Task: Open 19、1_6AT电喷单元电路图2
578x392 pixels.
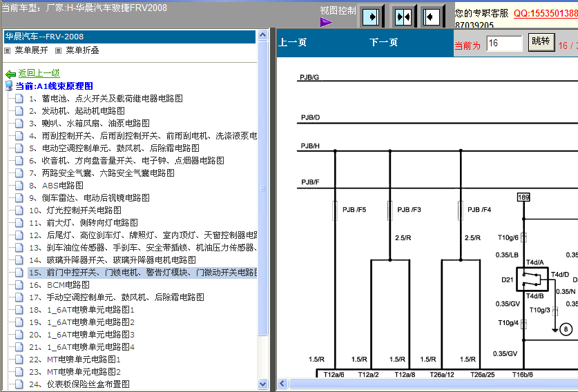Action: [82, 322]
